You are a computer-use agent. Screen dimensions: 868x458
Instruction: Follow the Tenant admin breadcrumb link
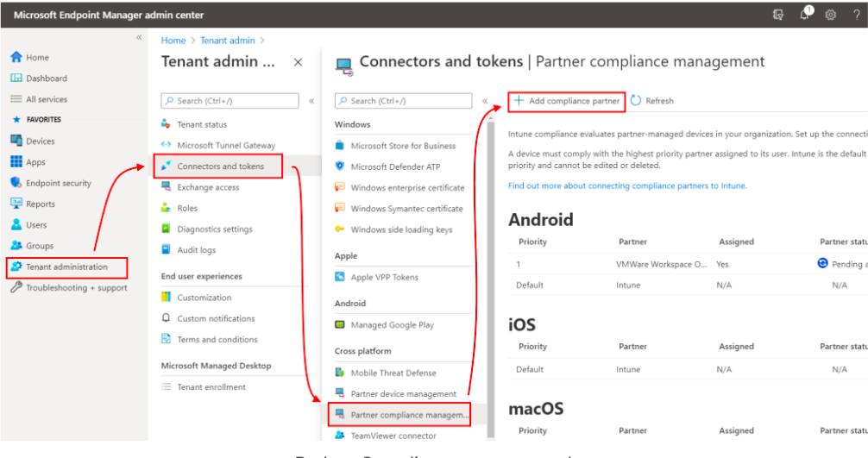click(228, 41)
